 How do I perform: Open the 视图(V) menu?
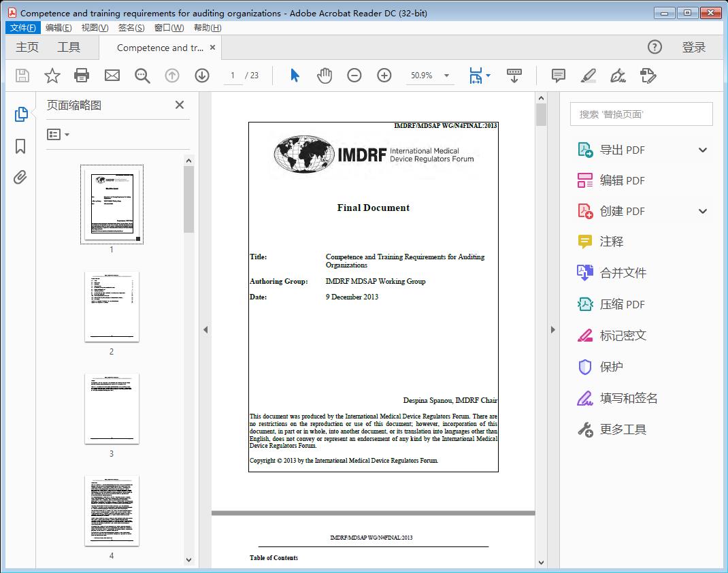(95, 28)
